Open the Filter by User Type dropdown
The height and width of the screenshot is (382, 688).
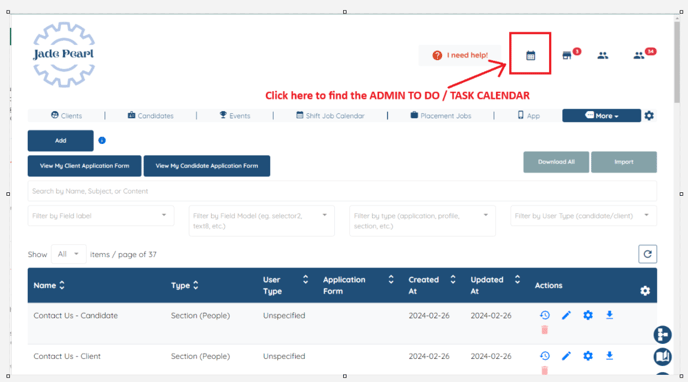[584, 216]
